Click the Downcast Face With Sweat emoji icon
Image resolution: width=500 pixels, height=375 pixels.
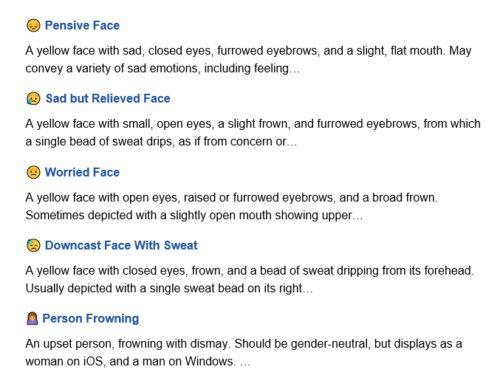pos(33,245)
